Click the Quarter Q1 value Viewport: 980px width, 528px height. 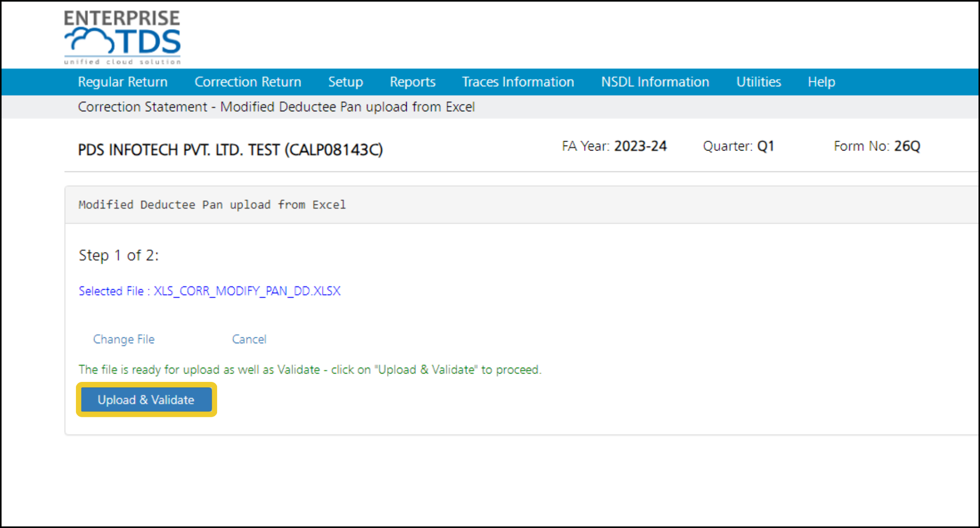pyautogui.click(x=765, y=146)
